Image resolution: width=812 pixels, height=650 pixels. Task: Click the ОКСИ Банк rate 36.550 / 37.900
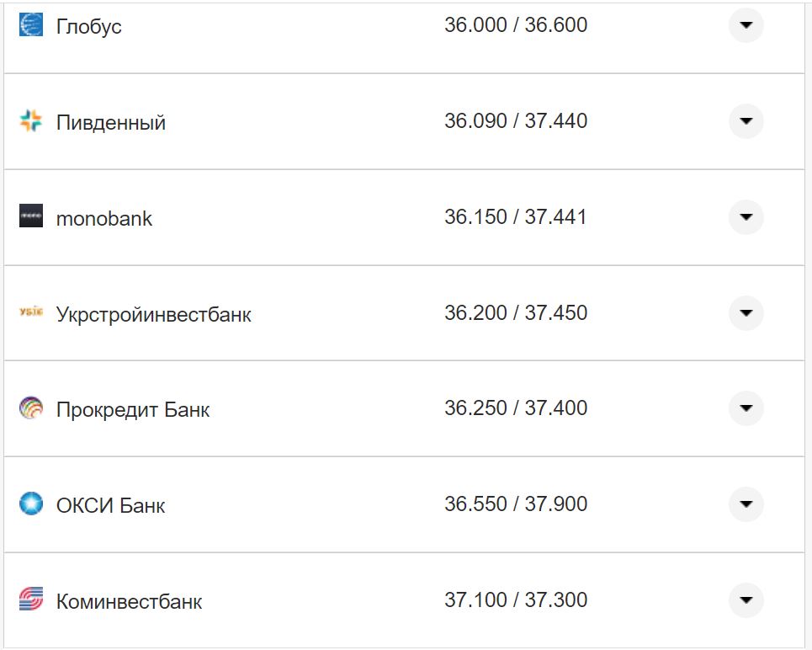[x=516, y=504]
